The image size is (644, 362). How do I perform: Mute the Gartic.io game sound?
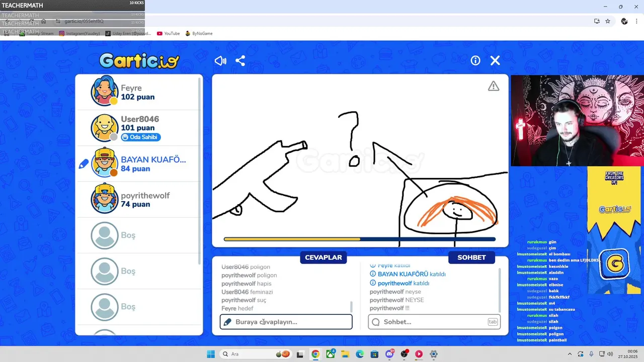220,61
